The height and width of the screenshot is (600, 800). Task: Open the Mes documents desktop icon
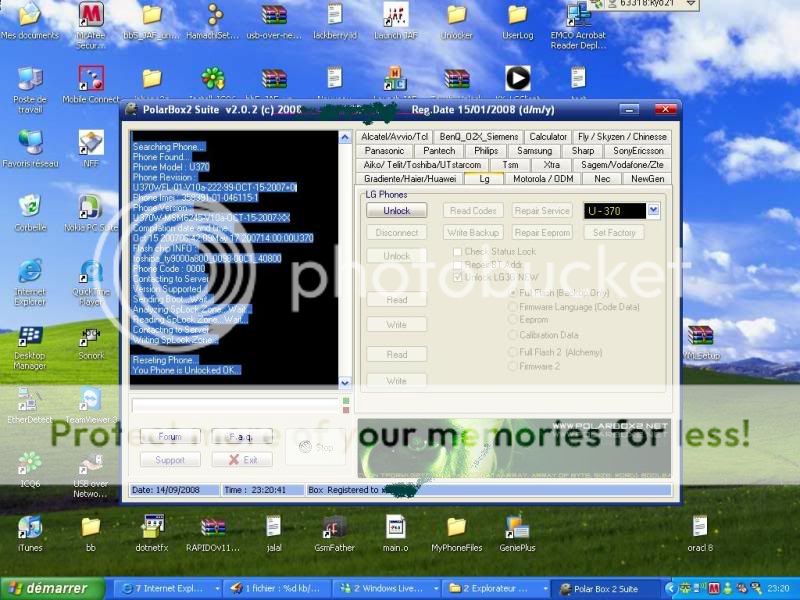pyautogui.click(x=30, y=20)
